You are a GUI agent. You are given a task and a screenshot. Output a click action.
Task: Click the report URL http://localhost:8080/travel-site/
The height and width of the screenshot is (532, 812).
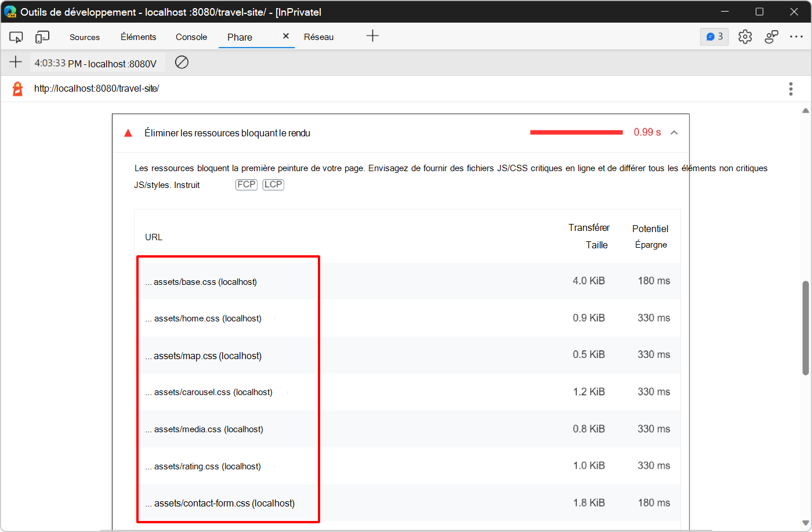tap(97, 89)
